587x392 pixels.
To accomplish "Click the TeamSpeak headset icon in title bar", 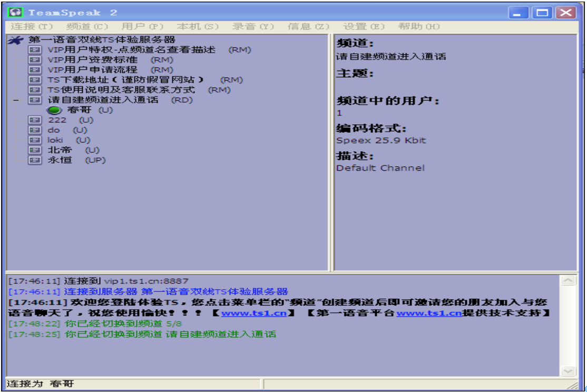I will (17, 12).
